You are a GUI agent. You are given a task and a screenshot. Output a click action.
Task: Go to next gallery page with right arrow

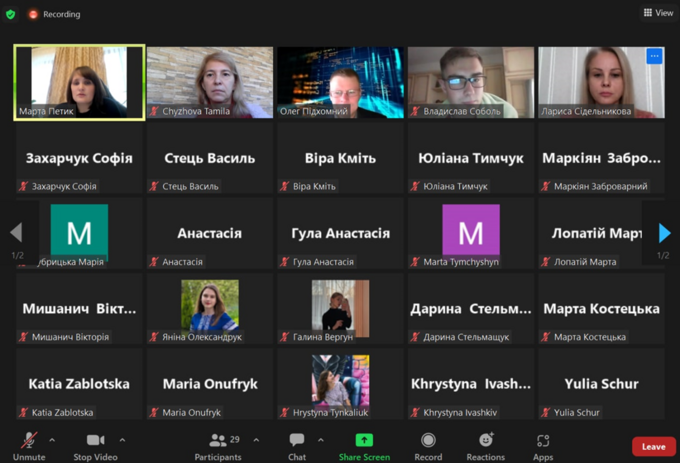664,233
